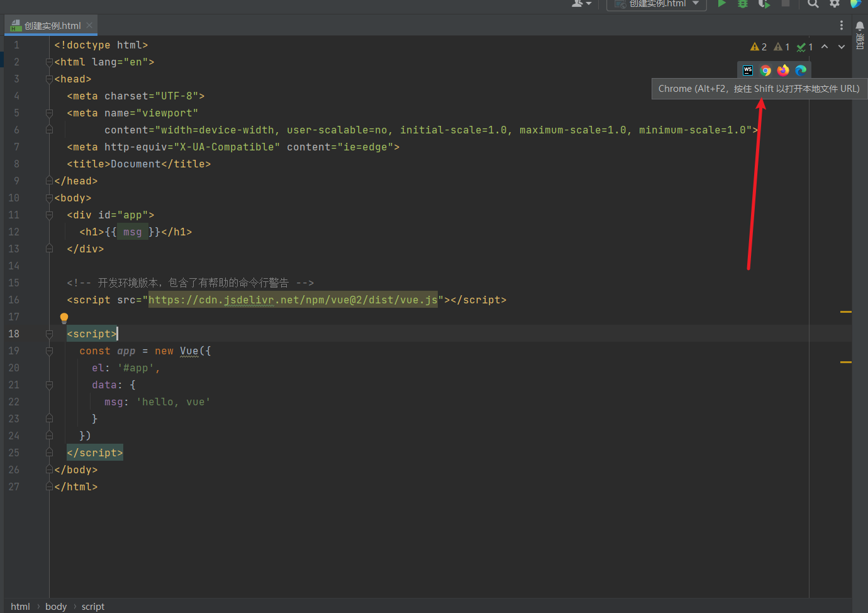
Task: Select line number 22 in the gutter
Action: pyautogui.click(x=14, y=402)
